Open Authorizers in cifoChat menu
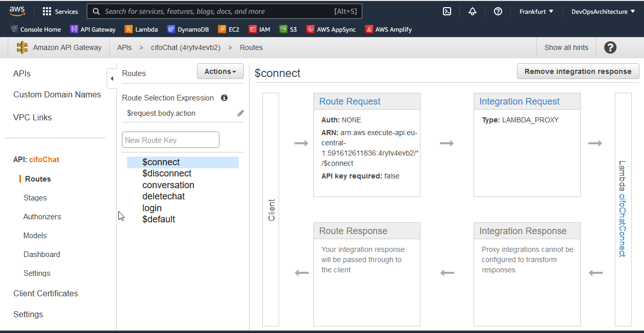644x333 pixels. [x=42, y=217]
